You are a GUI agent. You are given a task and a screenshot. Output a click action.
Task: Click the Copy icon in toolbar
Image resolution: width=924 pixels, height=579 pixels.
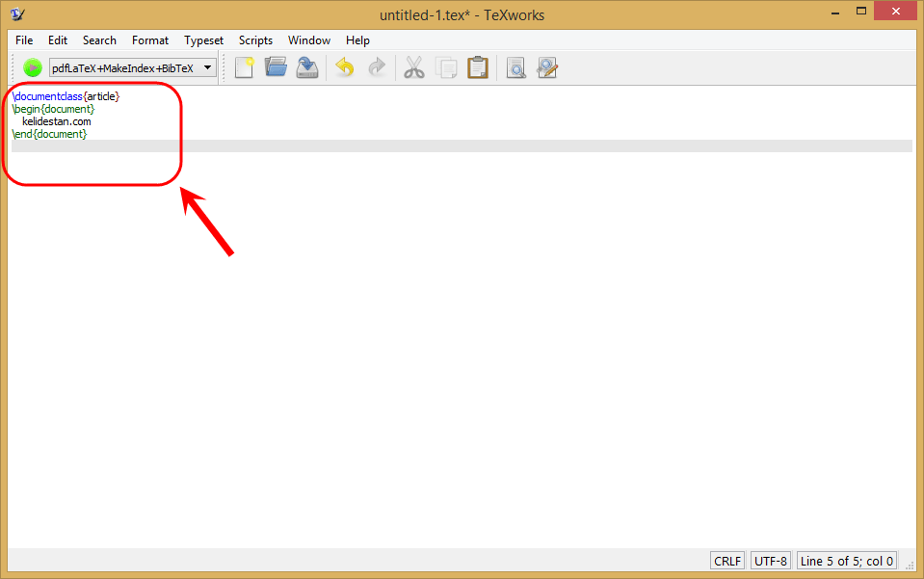click(x=446, y=67)
